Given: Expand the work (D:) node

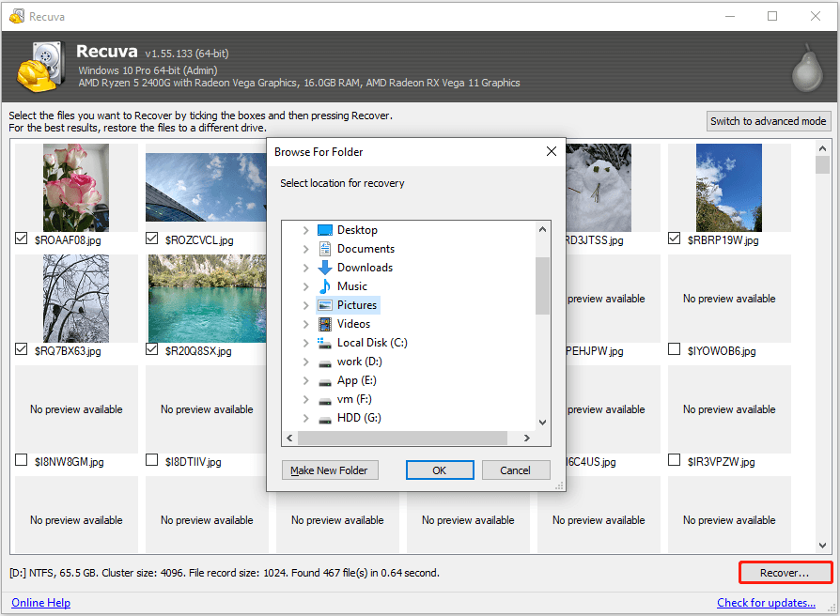Looking at the screenshot, I should [306, 362].
